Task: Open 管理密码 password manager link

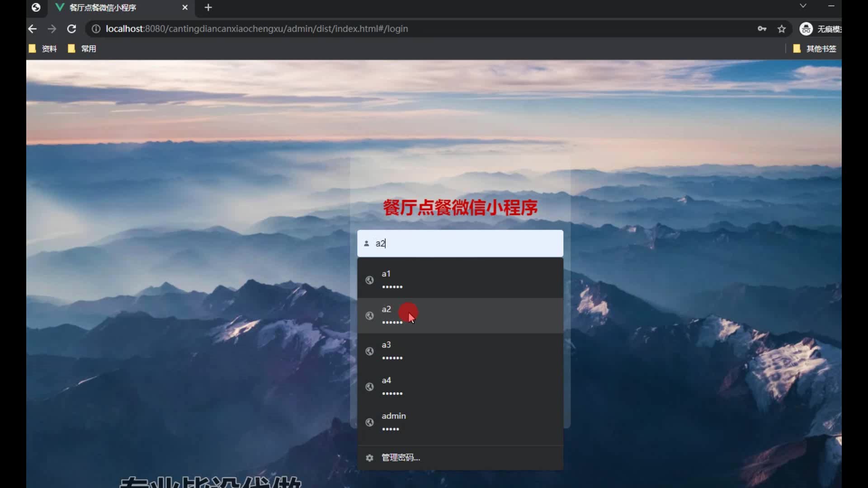Action: click(x=401, y=458)
